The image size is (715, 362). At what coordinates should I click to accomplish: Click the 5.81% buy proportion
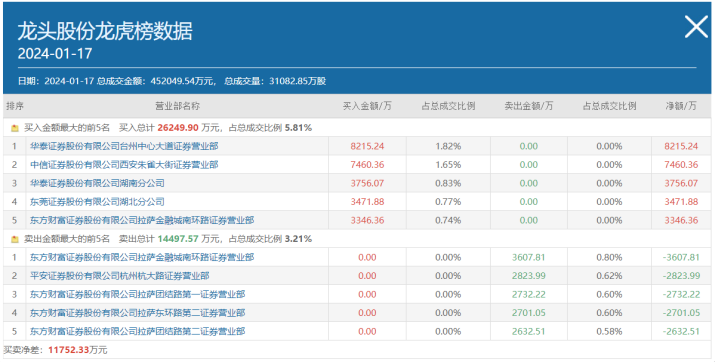point(298,128)
